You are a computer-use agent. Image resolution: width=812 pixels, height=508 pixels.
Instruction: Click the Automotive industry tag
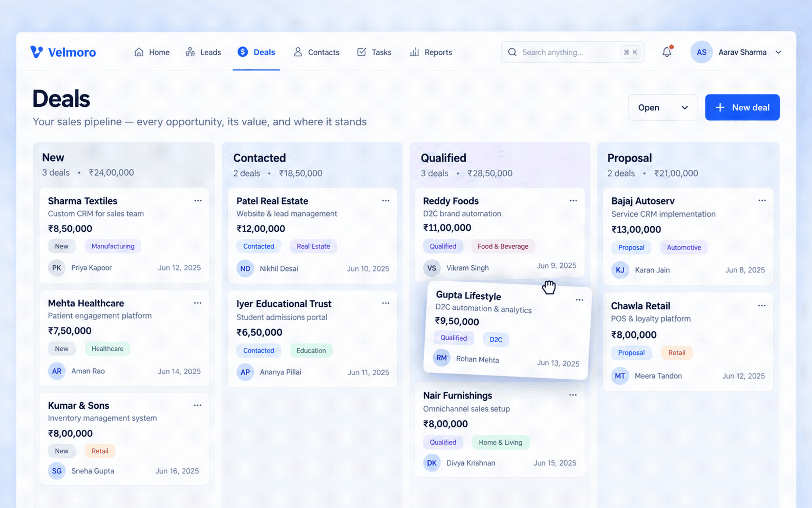point(684,248)
